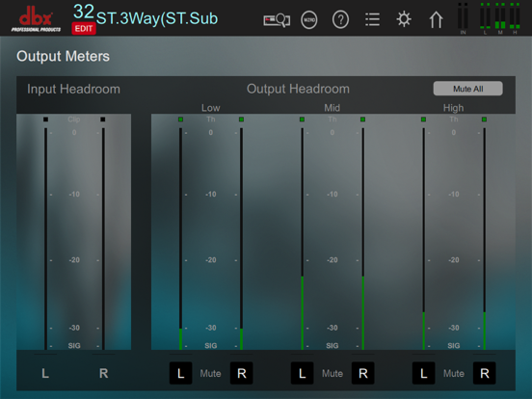
Task: Click the Input Headroom label
Action: [73, 89]
